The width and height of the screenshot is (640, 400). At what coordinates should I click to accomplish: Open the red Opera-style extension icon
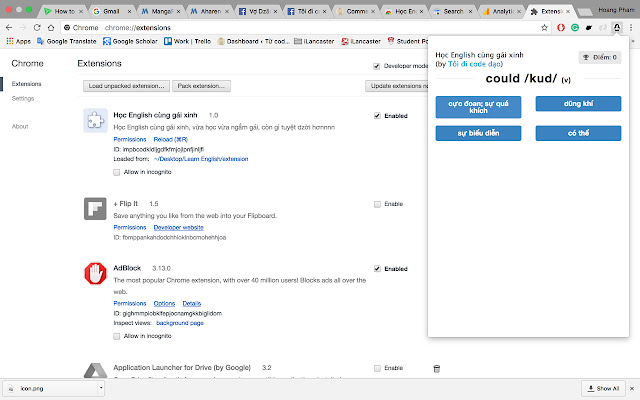(x=561, y=27)
